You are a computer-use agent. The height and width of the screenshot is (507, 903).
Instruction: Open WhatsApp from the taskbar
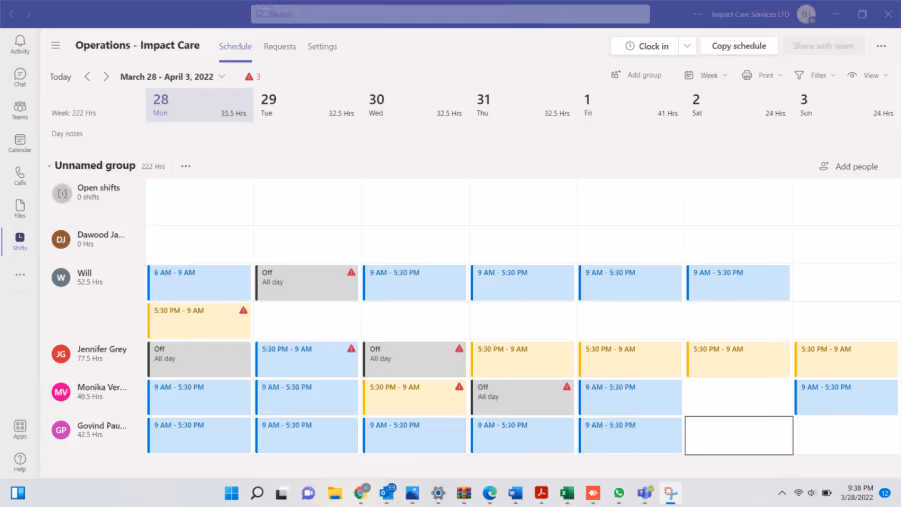(x=619, y=493)
